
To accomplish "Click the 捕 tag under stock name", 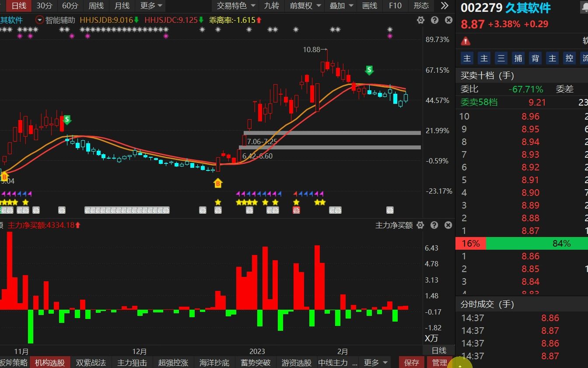I will click(x=518, y=58).
